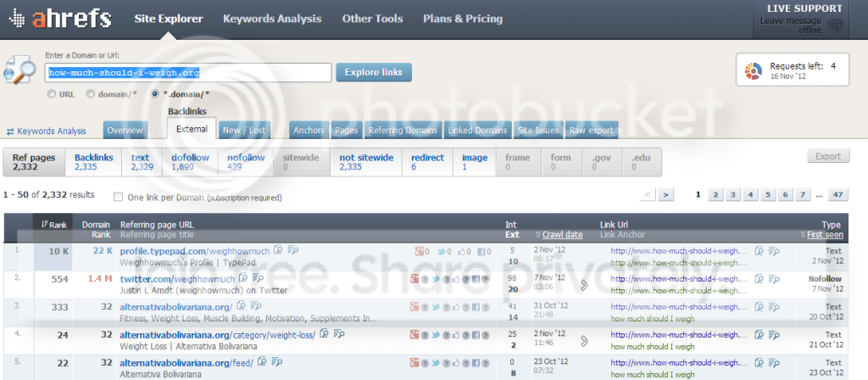The width and height of the screenshot is (868, 380).
Task: Click the double-chevron icon in the 11:46 crawl row
Action: coord(584,341)
